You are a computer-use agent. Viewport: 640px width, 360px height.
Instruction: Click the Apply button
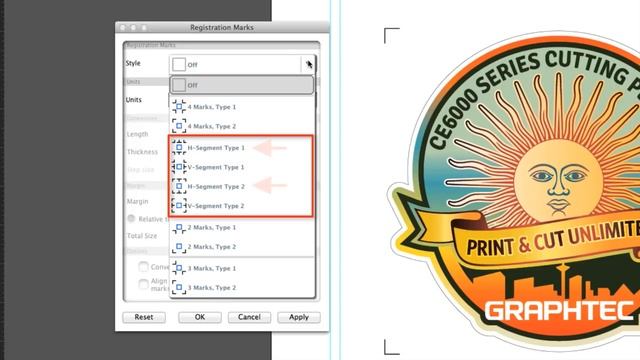[x=299, y=317]
